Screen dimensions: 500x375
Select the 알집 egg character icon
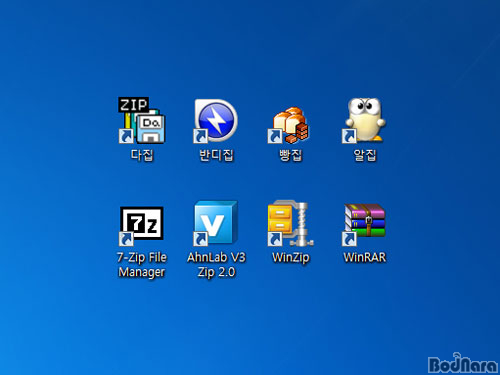(x=364, y=121)
